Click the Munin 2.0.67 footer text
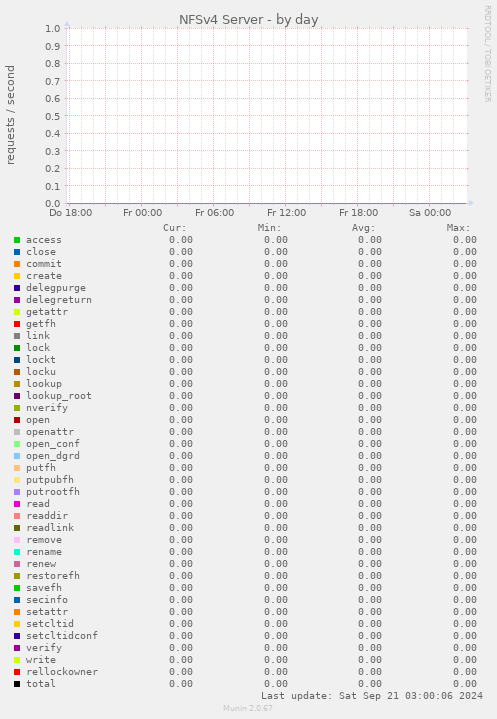The image size is (497, 719). (248, 708)
